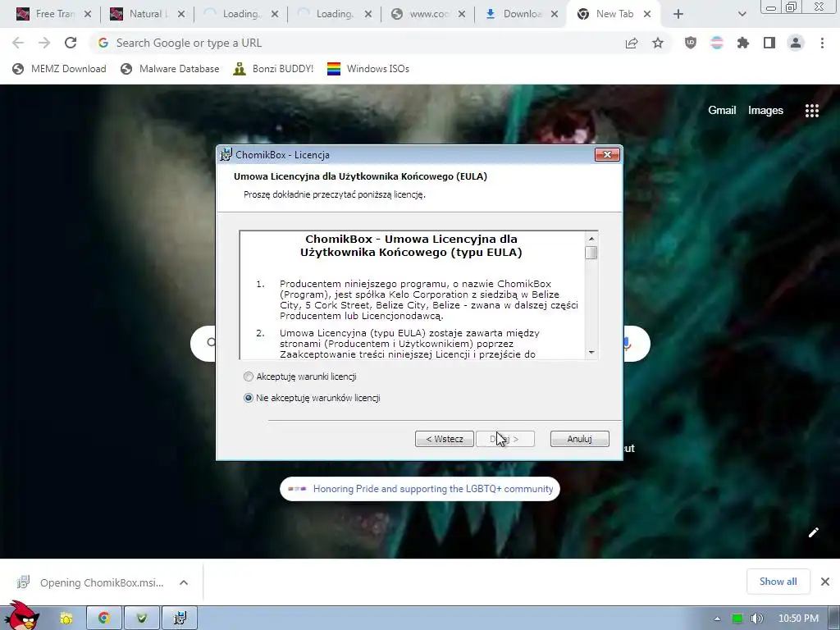Open the Google apps grid icon
Screen dimensions: 840x630
(x=812, y=111)
